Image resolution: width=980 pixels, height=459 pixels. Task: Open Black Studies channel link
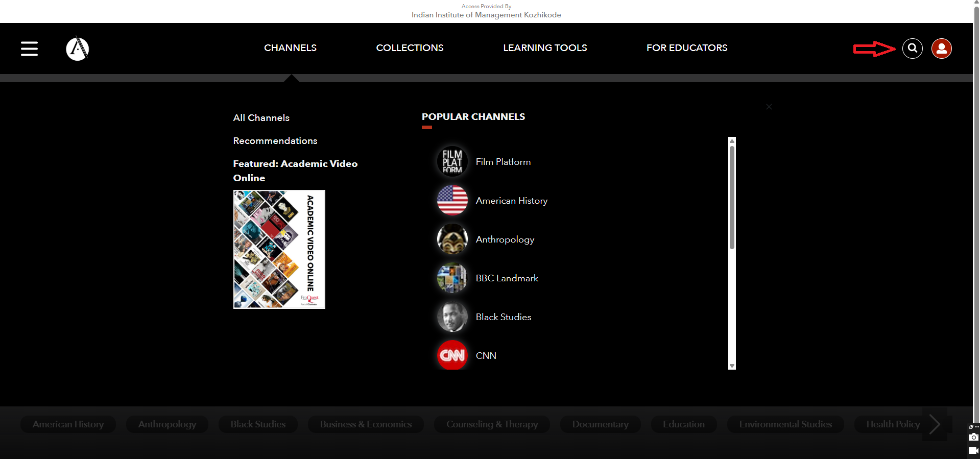(x=503, y=317)
